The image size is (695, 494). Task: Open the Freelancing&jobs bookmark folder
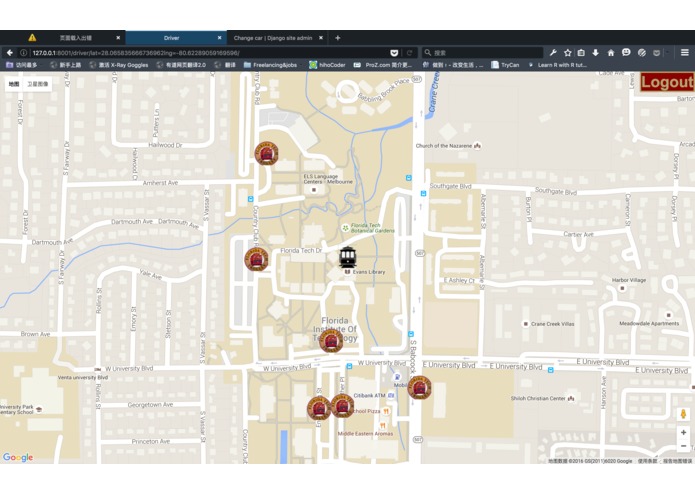click(270, 65)
